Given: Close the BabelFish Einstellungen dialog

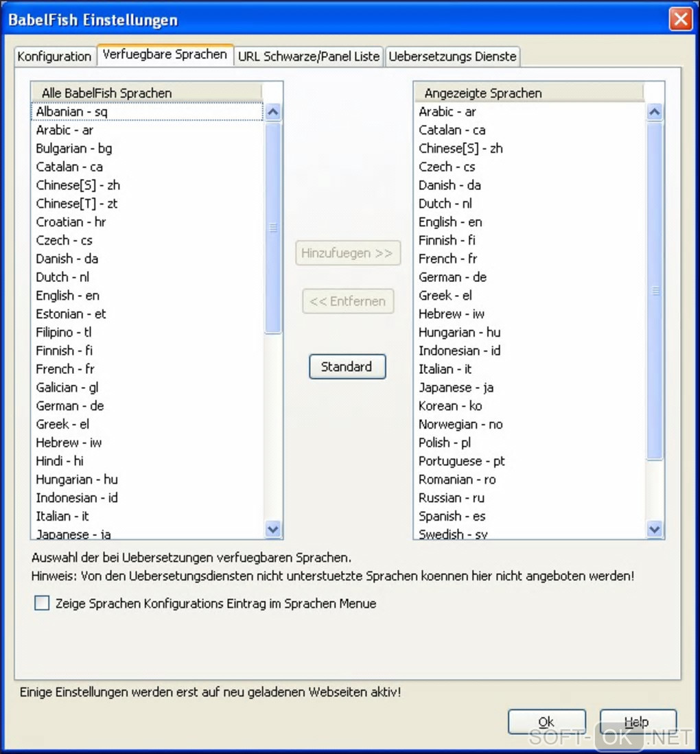Looking at the screenshot, I should point(681,20).
